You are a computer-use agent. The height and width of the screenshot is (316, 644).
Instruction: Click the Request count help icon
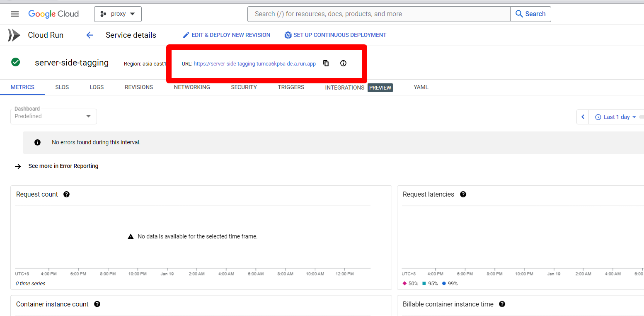coord(66,194)
